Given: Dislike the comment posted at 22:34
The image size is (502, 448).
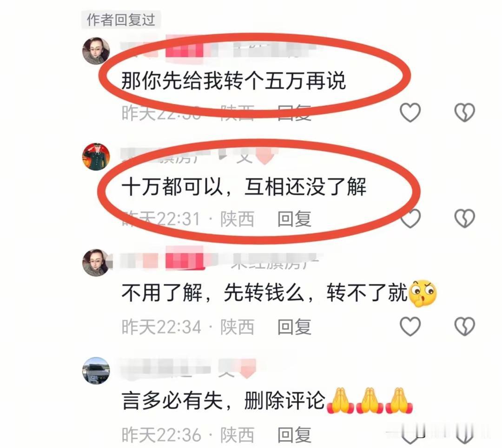Looking at the screenshot, I should pyautogui.click(x=464, y=327).
